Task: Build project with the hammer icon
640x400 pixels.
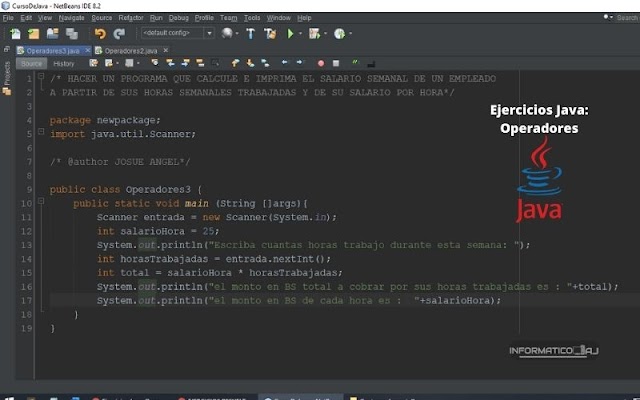Action: 251,33
